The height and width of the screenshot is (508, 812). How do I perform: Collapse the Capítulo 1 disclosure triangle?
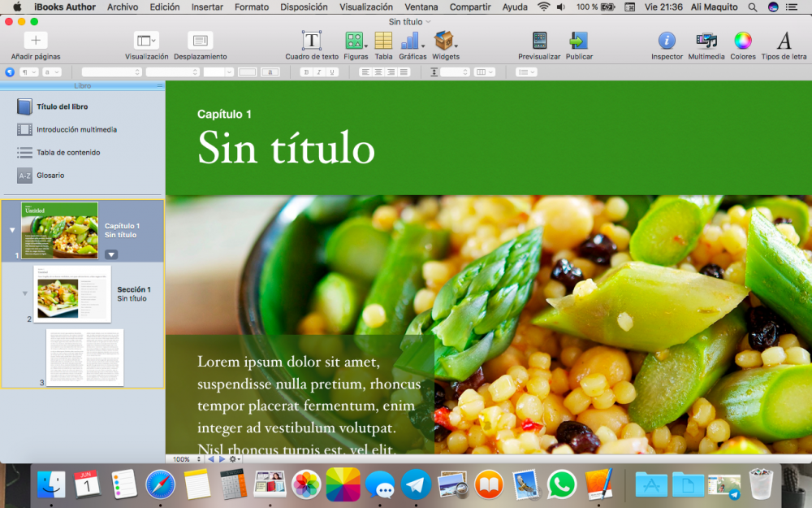pos(11,230)
